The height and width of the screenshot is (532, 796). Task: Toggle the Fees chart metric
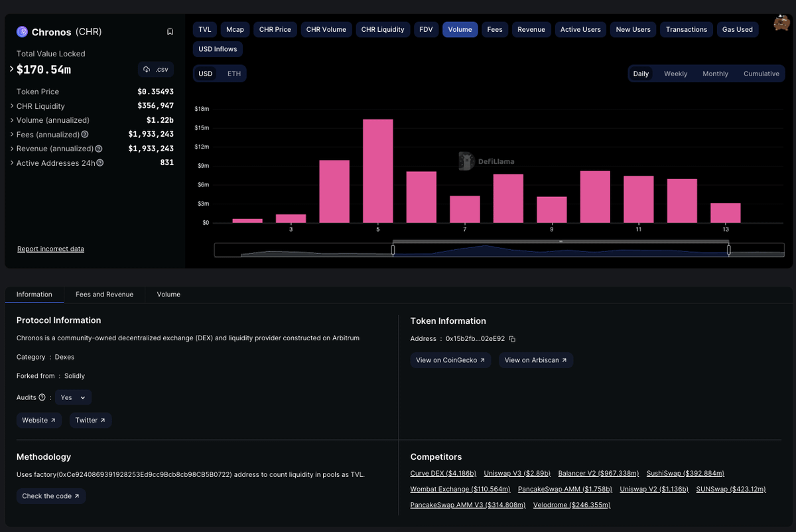[495, 29]
